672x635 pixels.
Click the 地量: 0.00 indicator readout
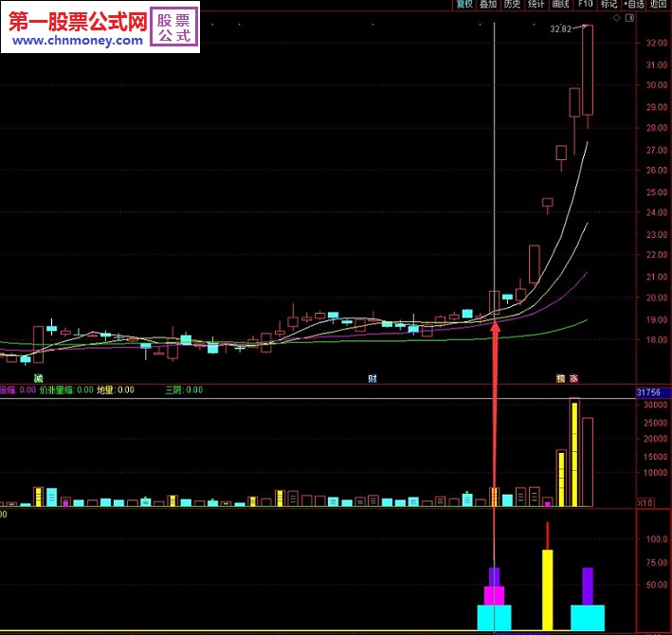tap(116, 390)
